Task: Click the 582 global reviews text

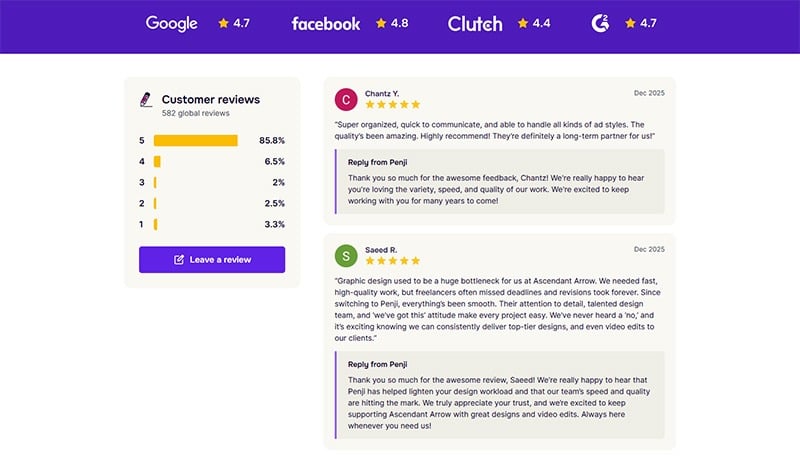Action: click(x=195, y=113)
